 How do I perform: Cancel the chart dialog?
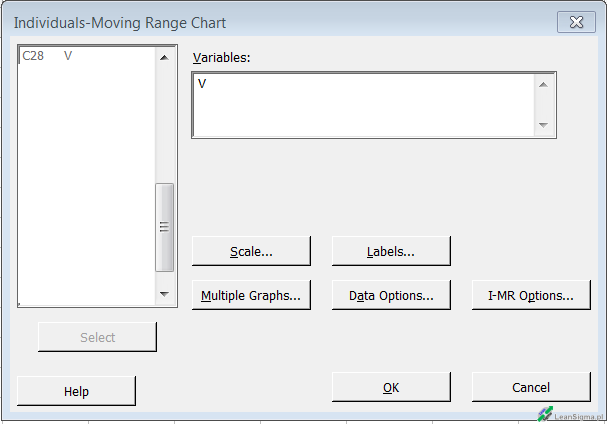pos(530,387)
